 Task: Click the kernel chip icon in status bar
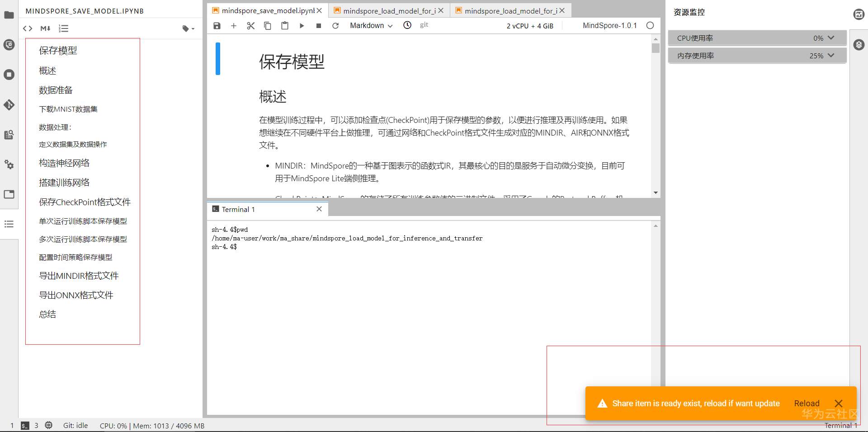tap(49, 425)
